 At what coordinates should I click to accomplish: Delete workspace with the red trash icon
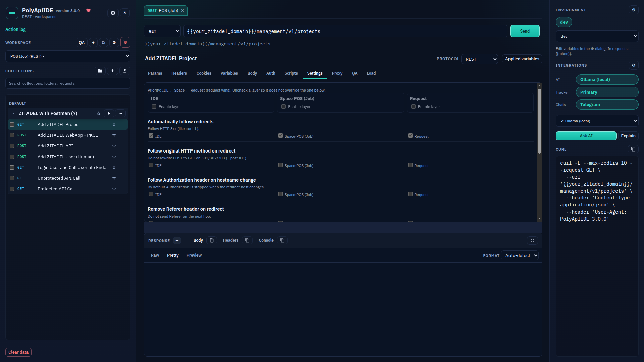(x=125, y=42)
